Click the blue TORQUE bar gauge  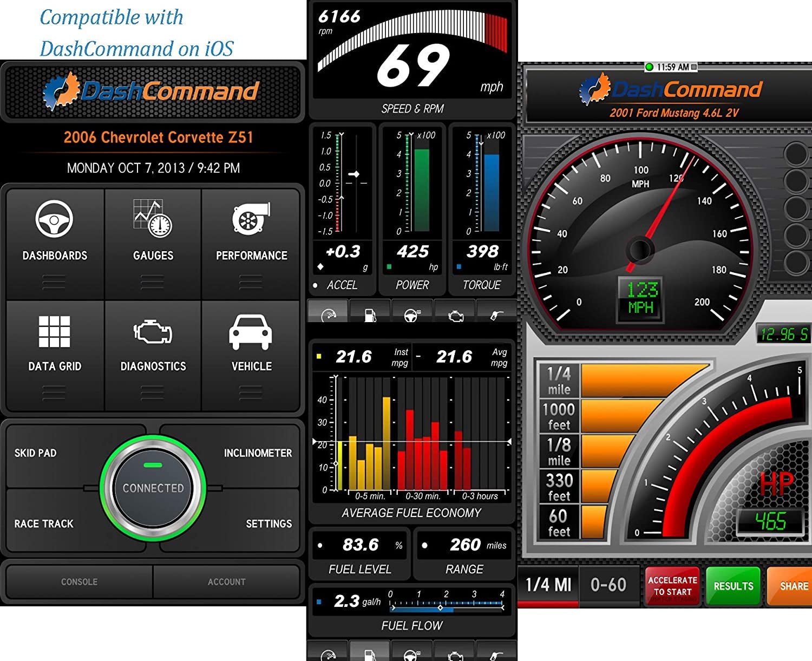point(492,193)
